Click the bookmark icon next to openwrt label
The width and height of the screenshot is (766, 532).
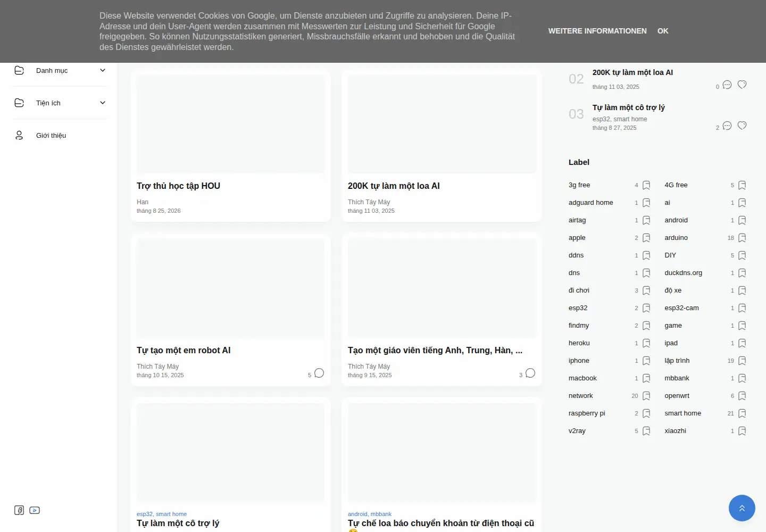(742, 396)
